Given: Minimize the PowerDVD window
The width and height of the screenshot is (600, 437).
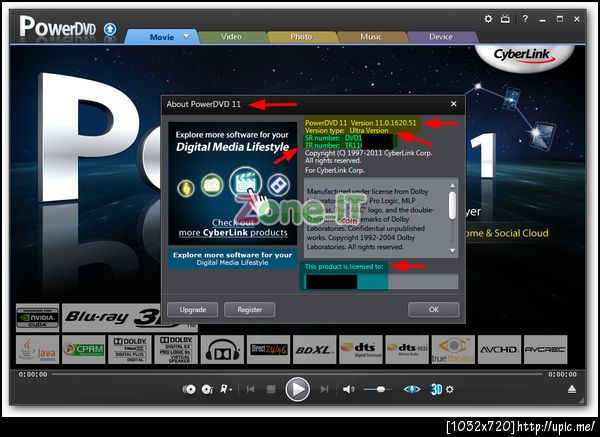Looking at the screenshot, I should (542, 20).
